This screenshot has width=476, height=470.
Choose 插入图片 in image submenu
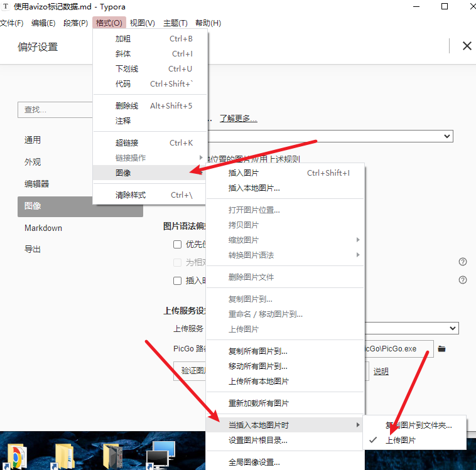(285, 173)
